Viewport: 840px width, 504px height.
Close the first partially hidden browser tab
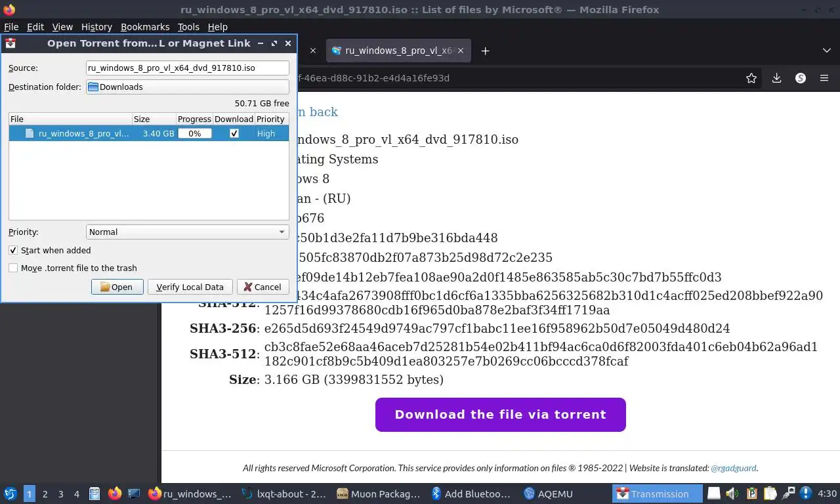tap(312, 51)
